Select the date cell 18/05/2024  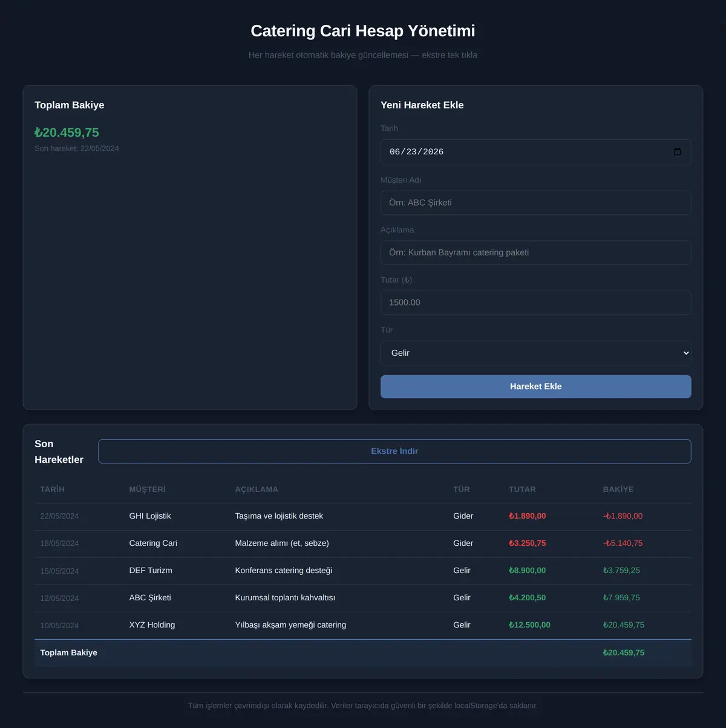click(x=59, y=543)
